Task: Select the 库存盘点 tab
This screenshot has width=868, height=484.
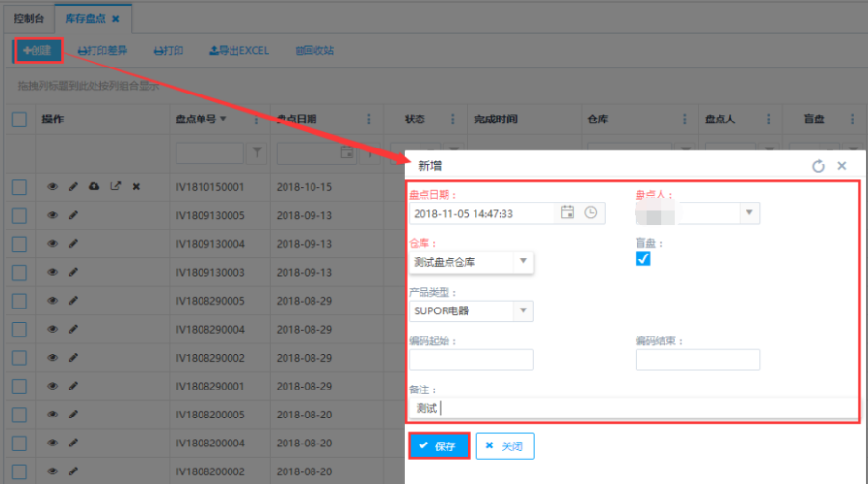Action: (x=86, y=18)
